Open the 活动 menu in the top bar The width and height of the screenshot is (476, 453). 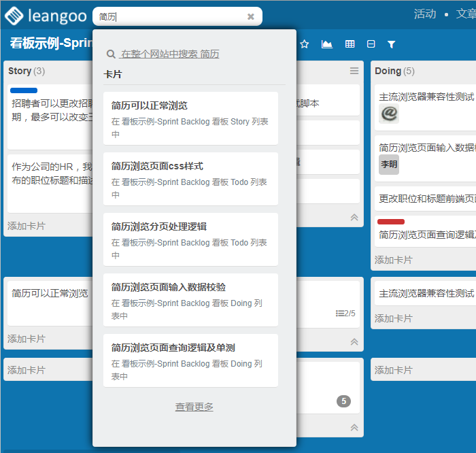[425, 14]
